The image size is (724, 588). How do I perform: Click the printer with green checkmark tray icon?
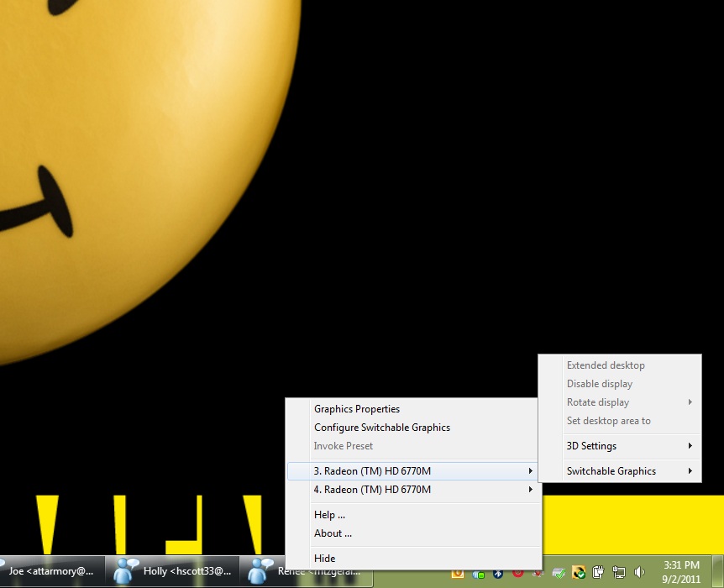(x=559, y=573)
